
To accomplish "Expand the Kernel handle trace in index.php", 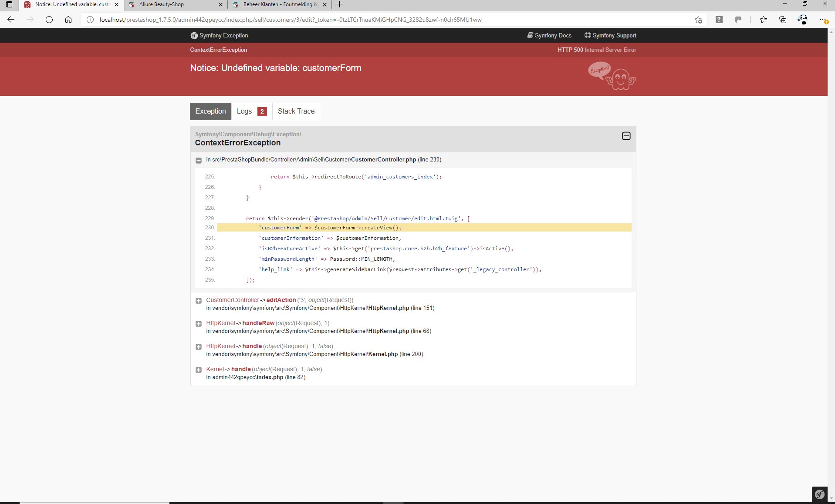I will coord(199,370).
